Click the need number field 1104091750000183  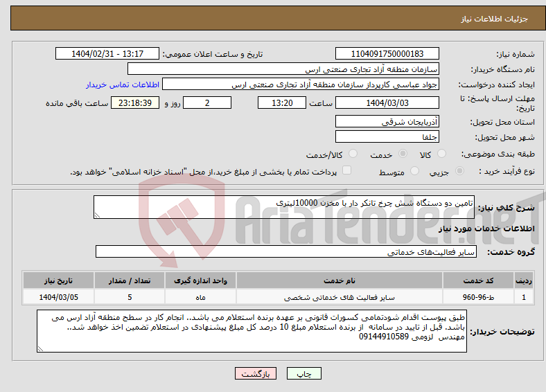coord(387,53)
